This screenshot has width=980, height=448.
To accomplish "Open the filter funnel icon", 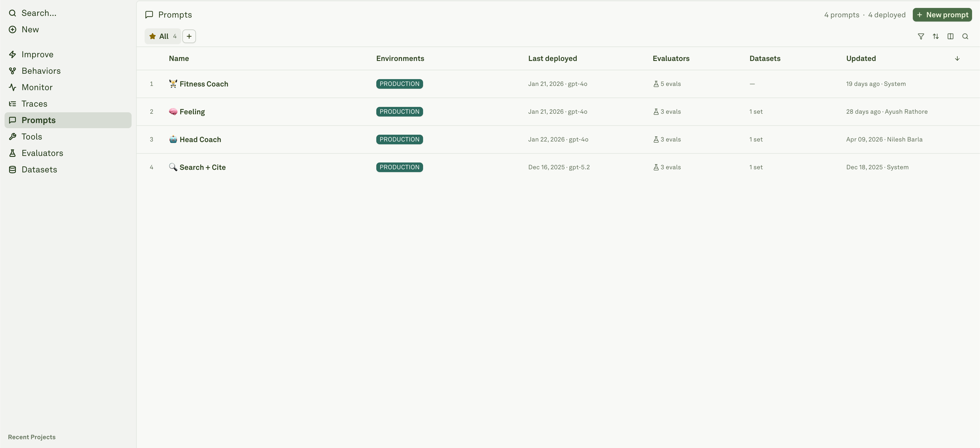I will (921, 37).
